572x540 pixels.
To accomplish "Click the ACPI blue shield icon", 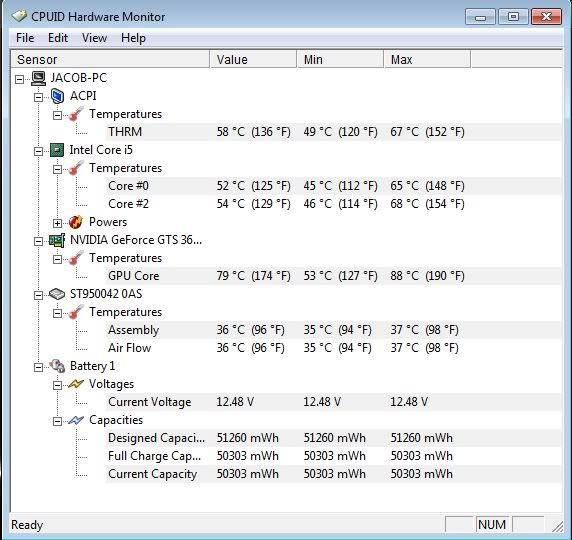I will tap(57, 96).
